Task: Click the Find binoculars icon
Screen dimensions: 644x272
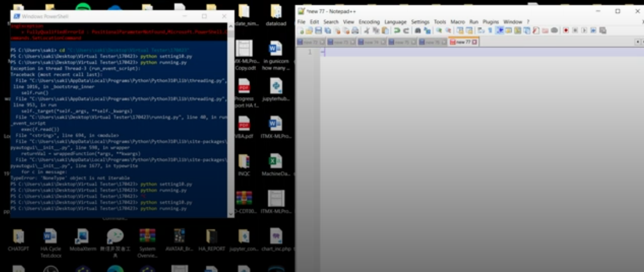Action: click(x=418, y=31)
